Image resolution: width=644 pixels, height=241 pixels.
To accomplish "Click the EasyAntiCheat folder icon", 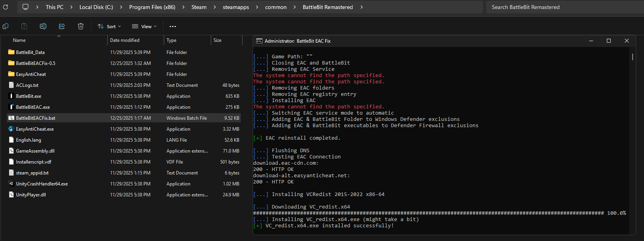I will click(x=11, y=74).
